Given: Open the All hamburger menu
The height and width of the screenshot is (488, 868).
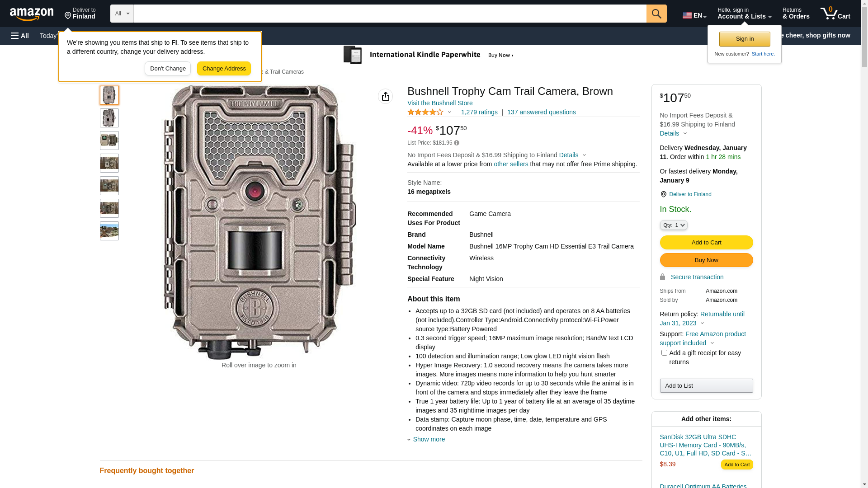Looking at the screenshot, I should (20, 36).
